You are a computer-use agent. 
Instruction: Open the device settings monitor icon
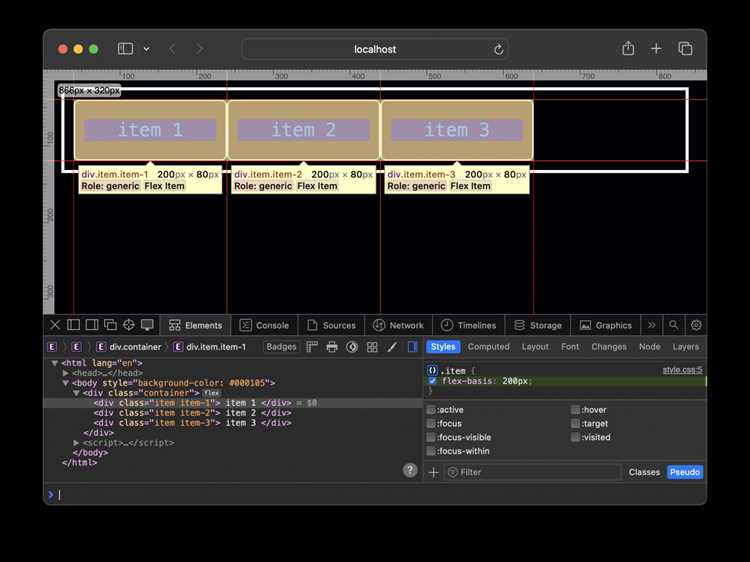click(147, 325)
